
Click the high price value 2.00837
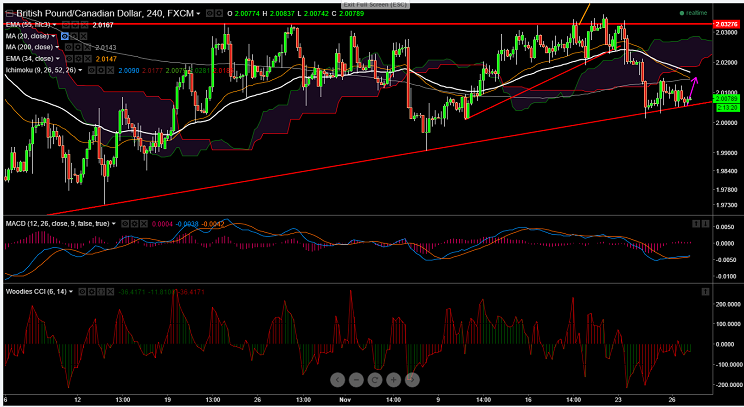[x=283, y=13]
